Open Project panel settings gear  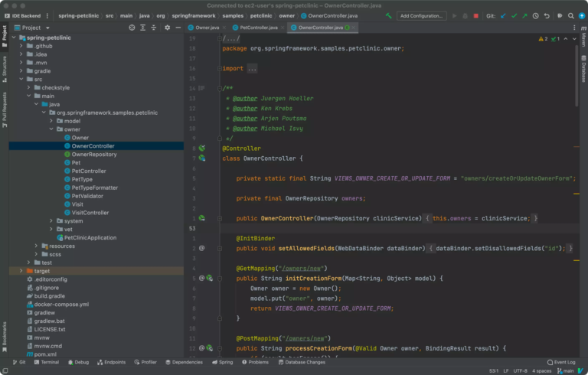[167, 28]
